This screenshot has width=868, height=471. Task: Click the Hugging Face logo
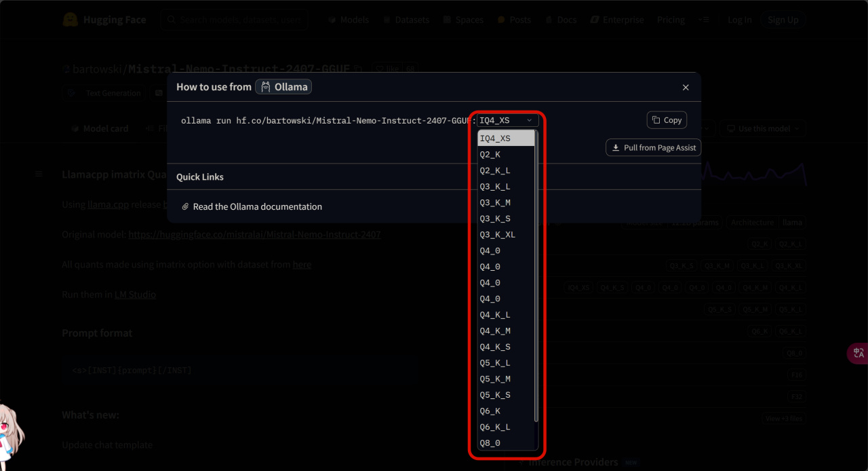tap(104, 20)
